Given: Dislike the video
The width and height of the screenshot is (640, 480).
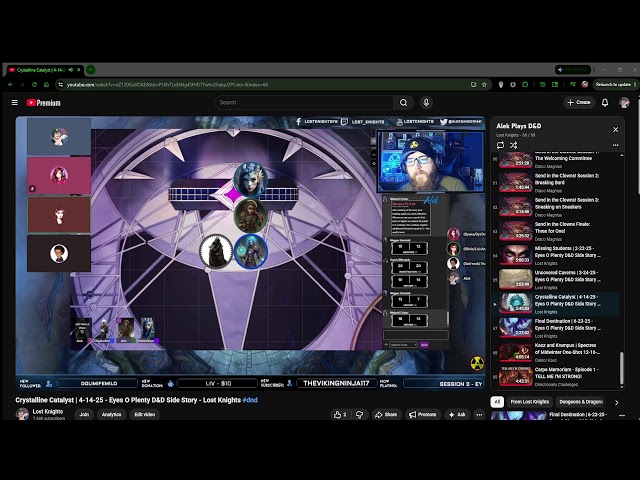Looking at the screenshot, I should [x=359, y=414].
